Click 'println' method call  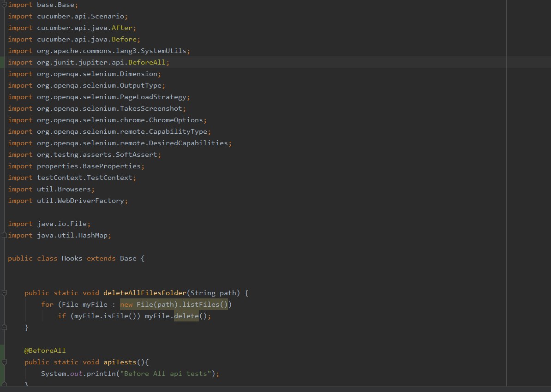[101, 374]
